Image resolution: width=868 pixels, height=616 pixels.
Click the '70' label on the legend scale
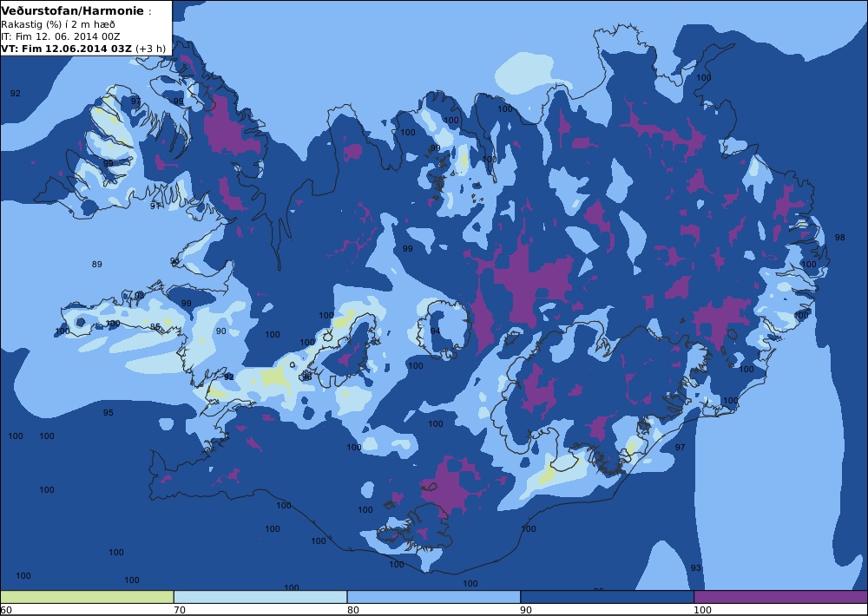click(x=180, y=610)
